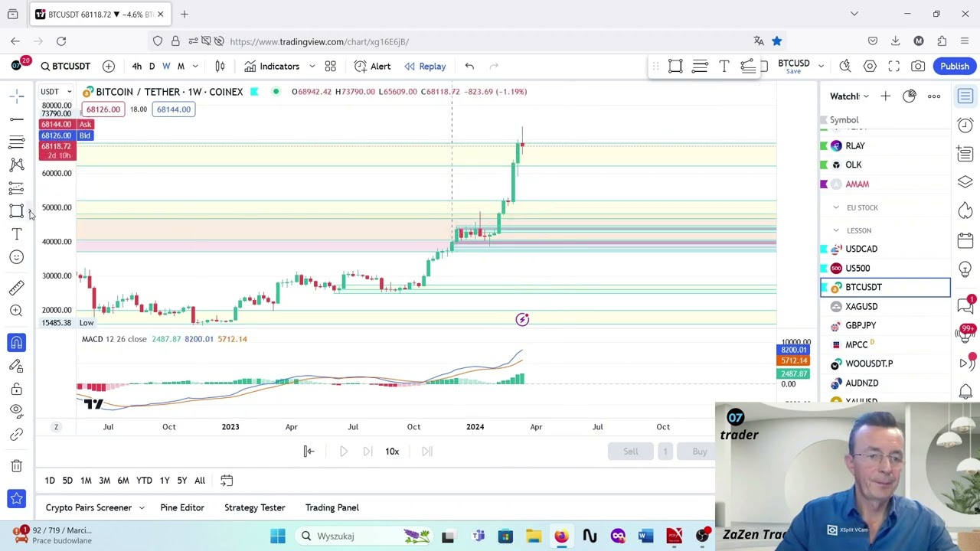The image size is (980, 551).
Task: Add symbol to compare plus icon
Action: click(x=109, y=66)
